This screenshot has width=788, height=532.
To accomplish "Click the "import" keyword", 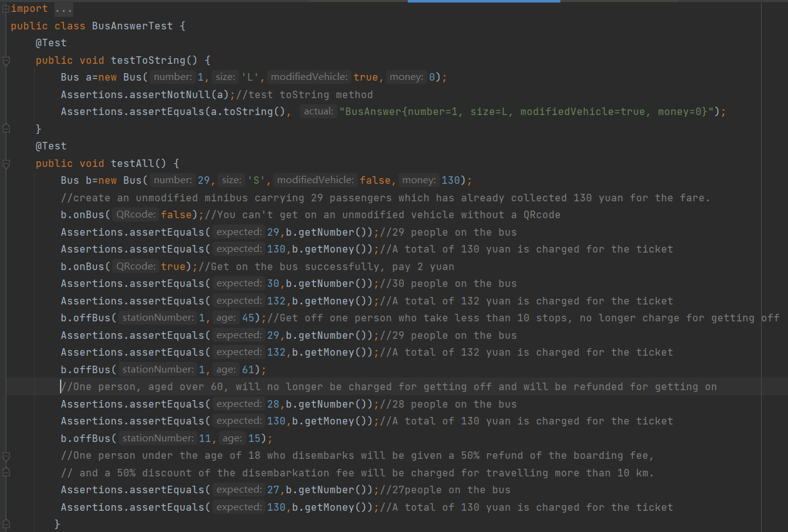I will pyautogui.click(x=29, y=9).
